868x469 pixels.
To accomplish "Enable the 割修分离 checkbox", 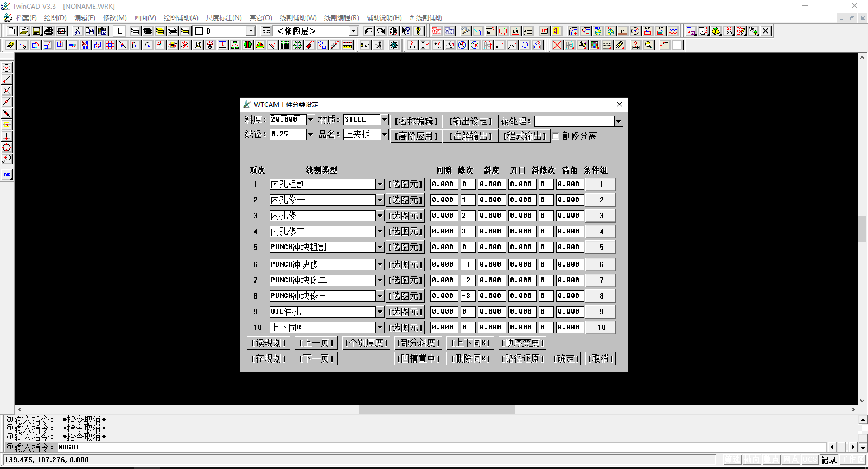I will click(x=556, y=136).
